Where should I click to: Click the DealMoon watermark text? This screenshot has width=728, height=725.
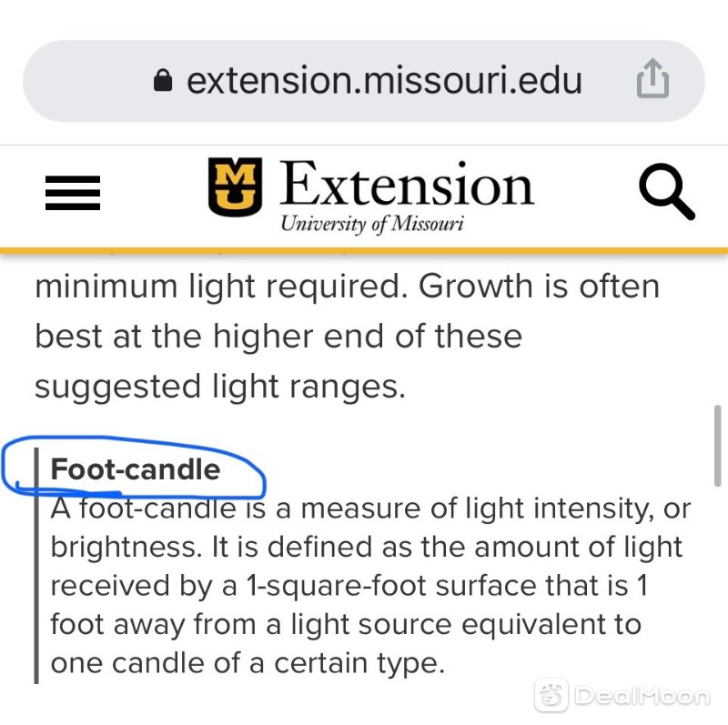pos(642,696)
